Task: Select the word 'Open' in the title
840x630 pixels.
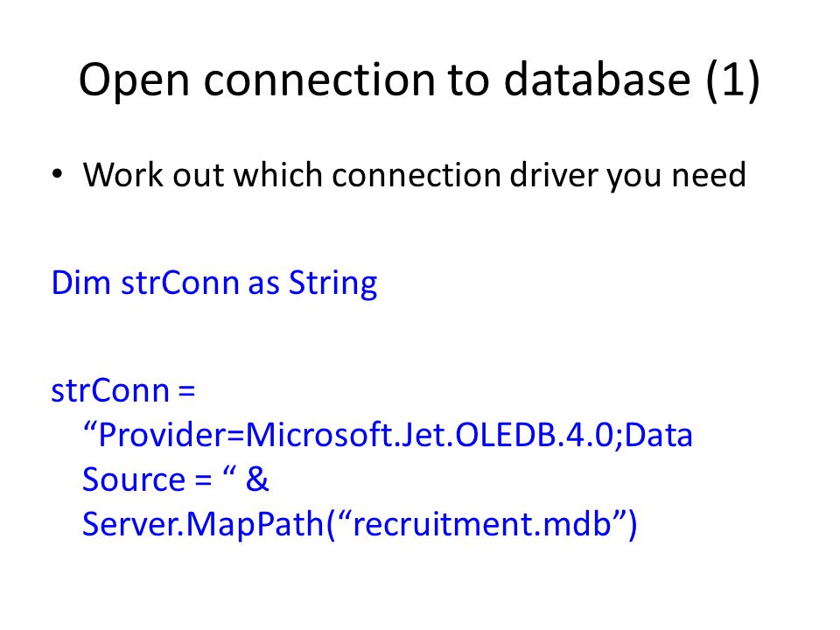Action: click(135, 80)
